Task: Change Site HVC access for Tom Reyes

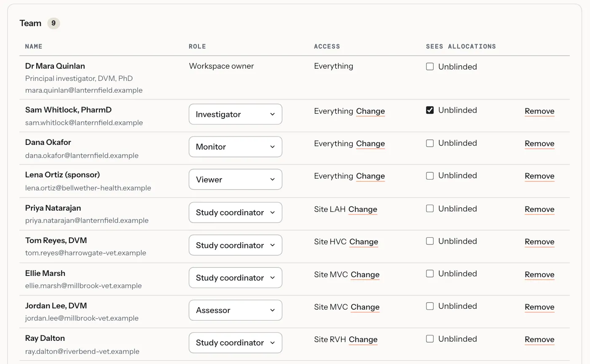Action: 364,242
